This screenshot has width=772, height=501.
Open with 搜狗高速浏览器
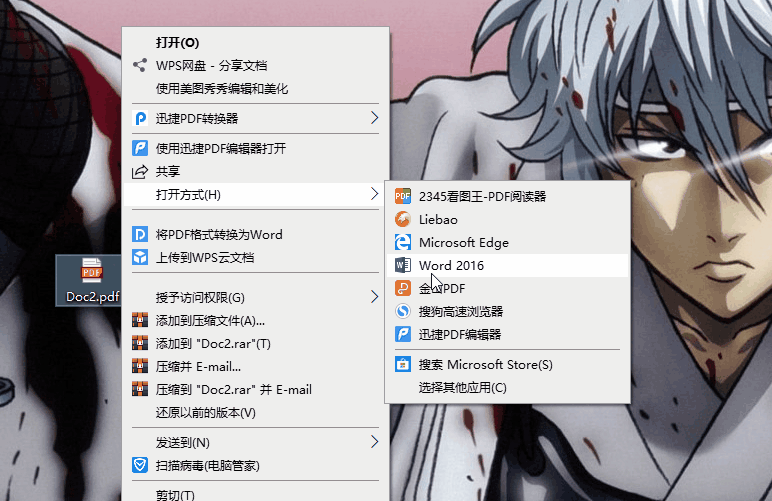tap(507, 311)
